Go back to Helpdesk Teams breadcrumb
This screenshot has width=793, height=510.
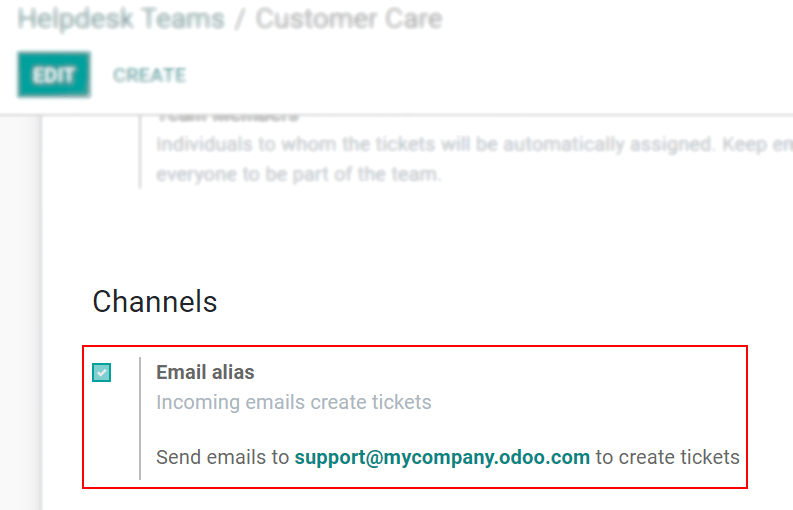(x=121, y=19)
